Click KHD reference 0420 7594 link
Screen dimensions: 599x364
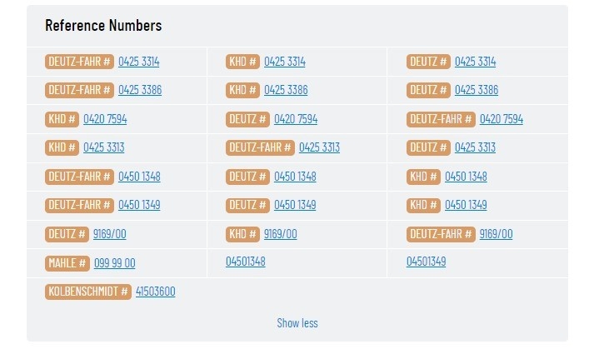pos(105,119)
